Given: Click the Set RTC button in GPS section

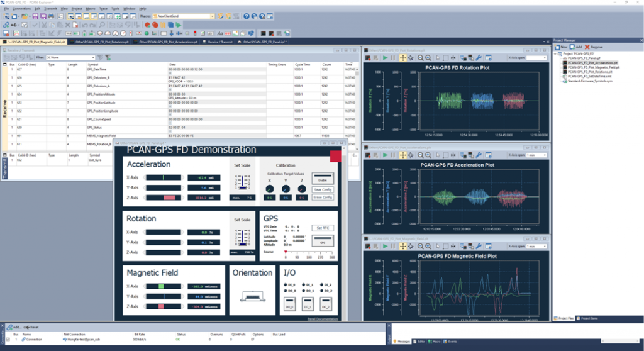Looking at the screenshot, I should pos(323,228).
